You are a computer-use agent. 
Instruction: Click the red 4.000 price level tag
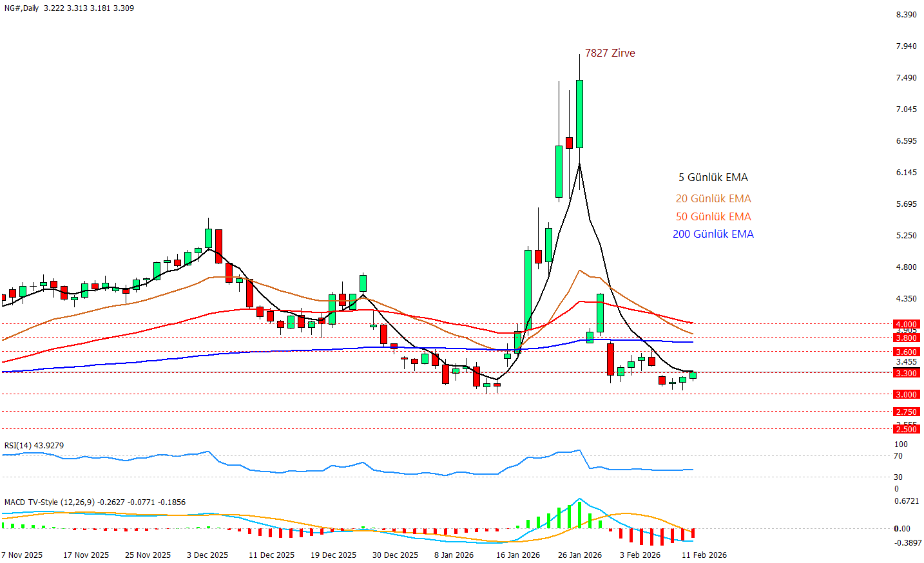905,324
